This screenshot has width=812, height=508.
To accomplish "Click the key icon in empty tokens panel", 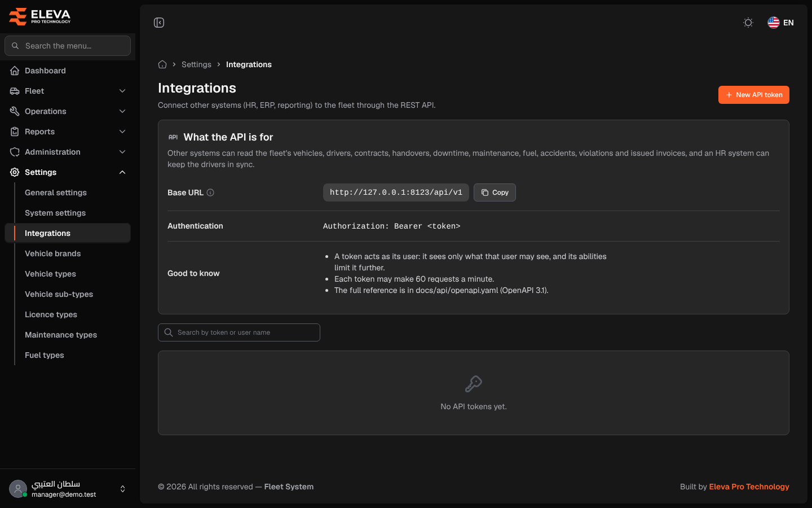I will (474, 384).
